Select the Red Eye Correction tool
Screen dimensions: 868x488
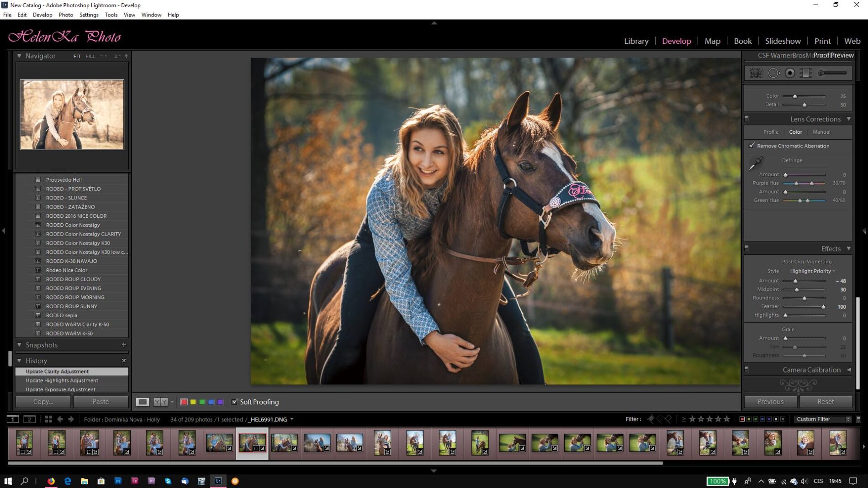point(790,73)
